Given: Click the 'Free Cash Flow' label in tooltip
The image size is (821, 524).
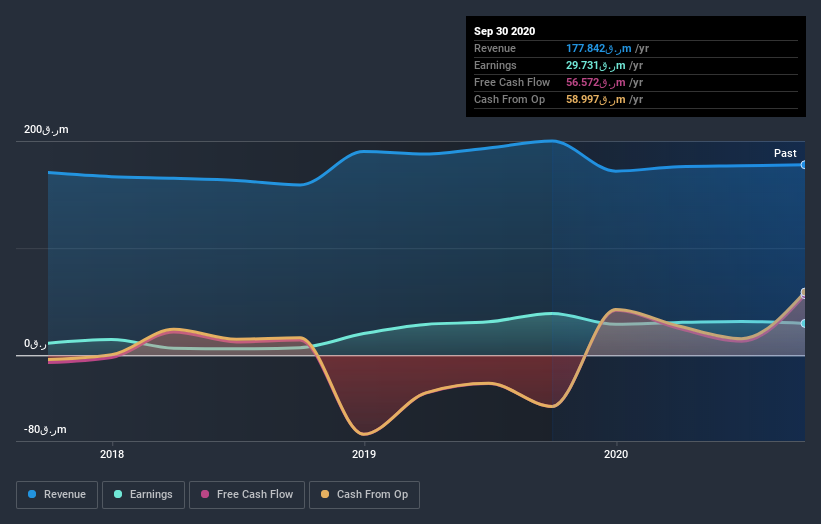Looking at the screenshot, I should (512, 83).
